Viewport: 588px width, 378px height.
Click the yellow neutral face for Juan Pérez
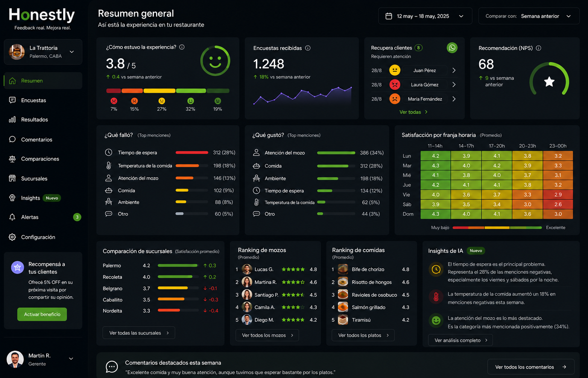[395, 70]
